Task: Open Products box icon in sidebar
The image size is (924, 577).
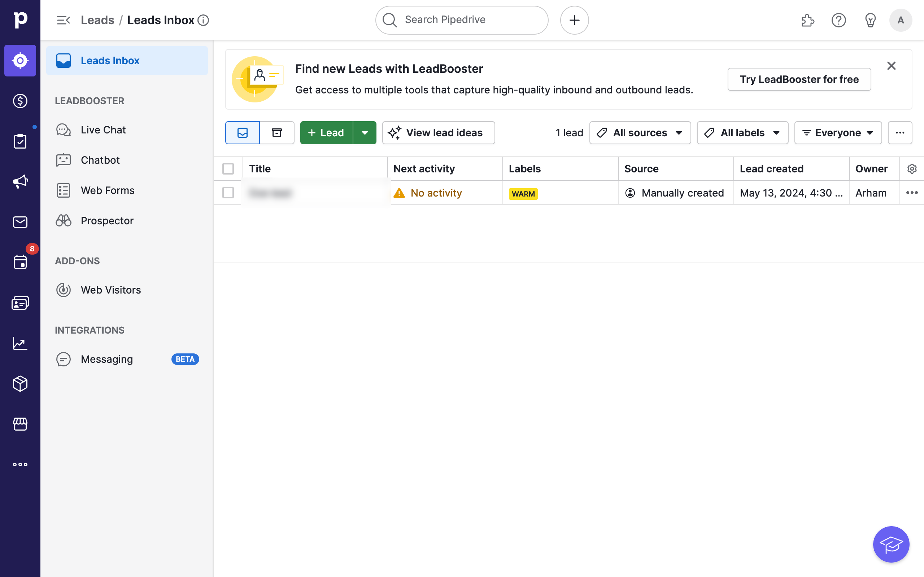Action: (x=20, y=383)
